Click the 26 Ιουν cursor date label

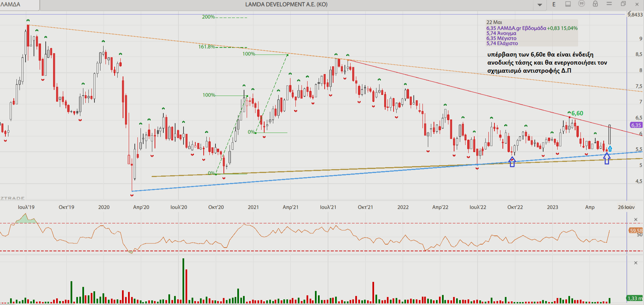[x=626, y=207]
